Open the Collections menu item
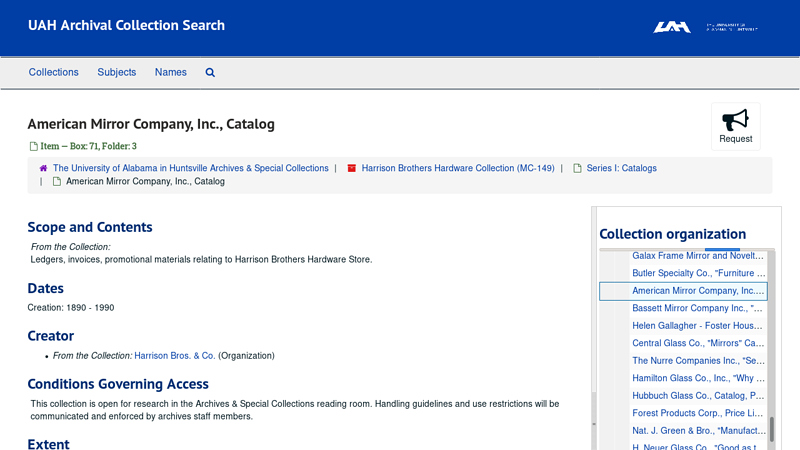 [54, 72]
